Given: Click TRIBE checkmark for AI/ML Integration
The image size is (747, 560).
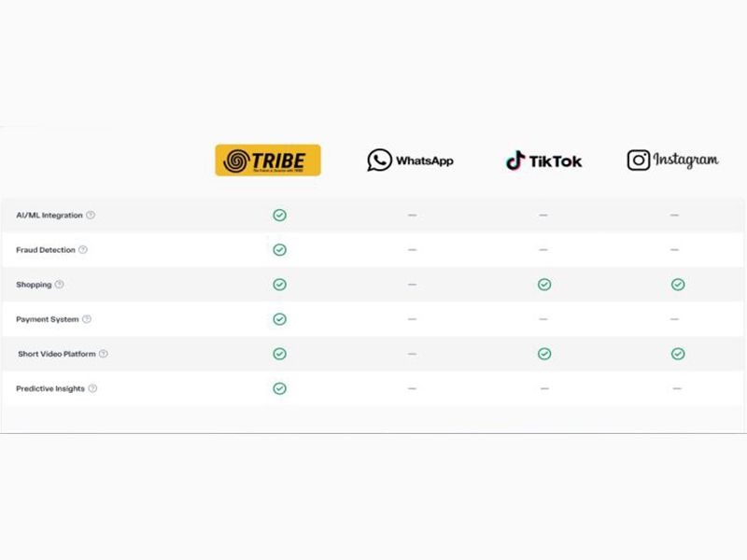Looking at the screenshot, I should pyautogui.click(x=279, y=216).
